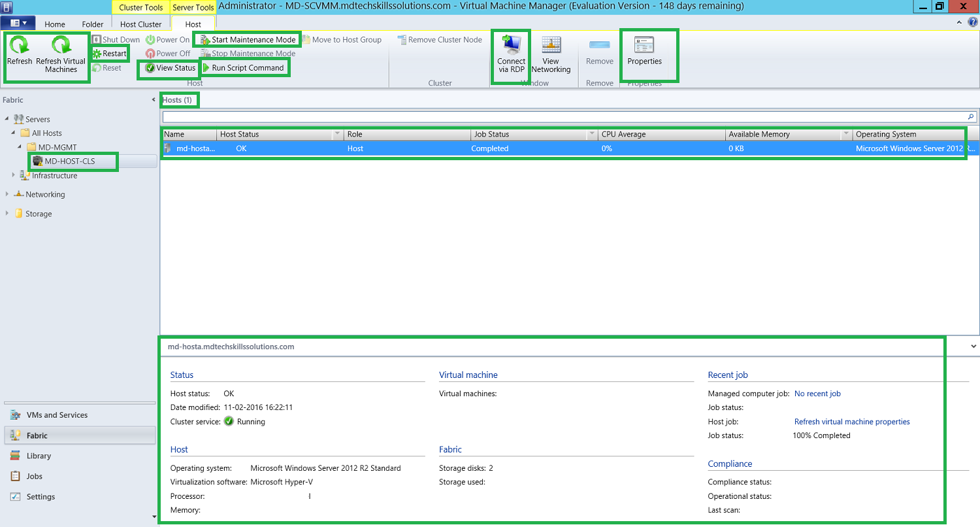
Task: Open the Settings workspace
Action: tap(41, 496)
